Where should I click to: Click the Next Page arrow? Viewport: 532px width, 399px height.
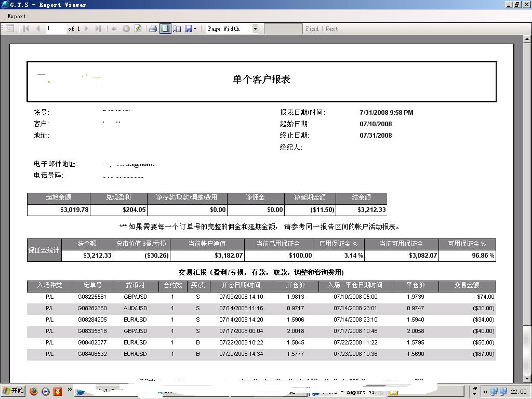86,29
